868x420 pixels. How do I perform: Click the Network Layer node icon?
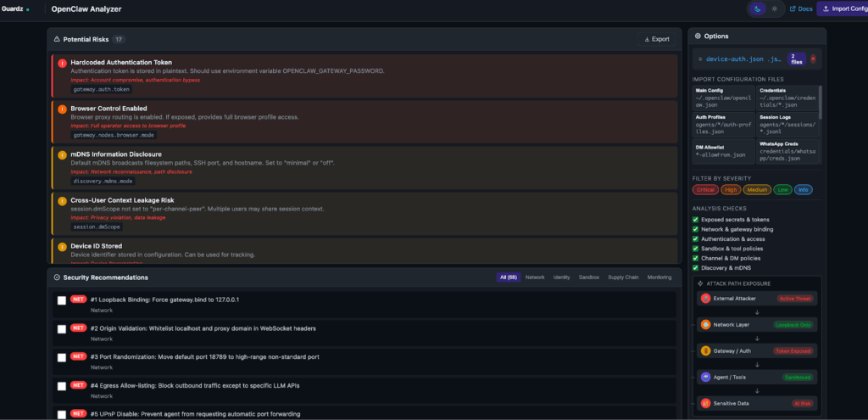pyautogui.click(x=706, y=325)
